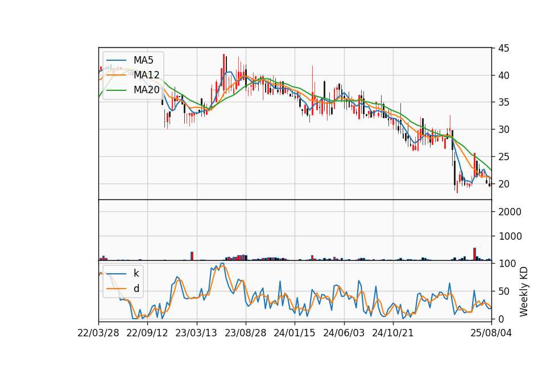This screenshot has width=546, height=392.
Task: Click the MA5 legend label
Action: click(143, 60)
